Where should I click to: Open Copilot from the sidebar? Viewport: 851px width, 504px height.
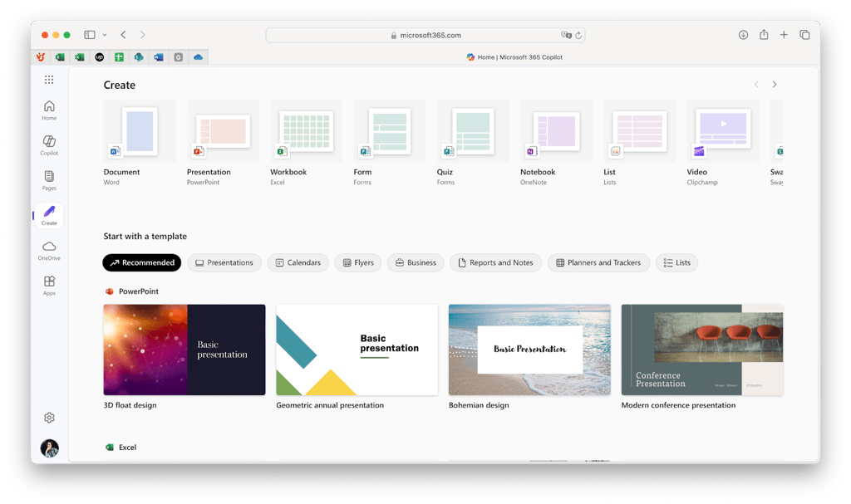tap(49, 145)
